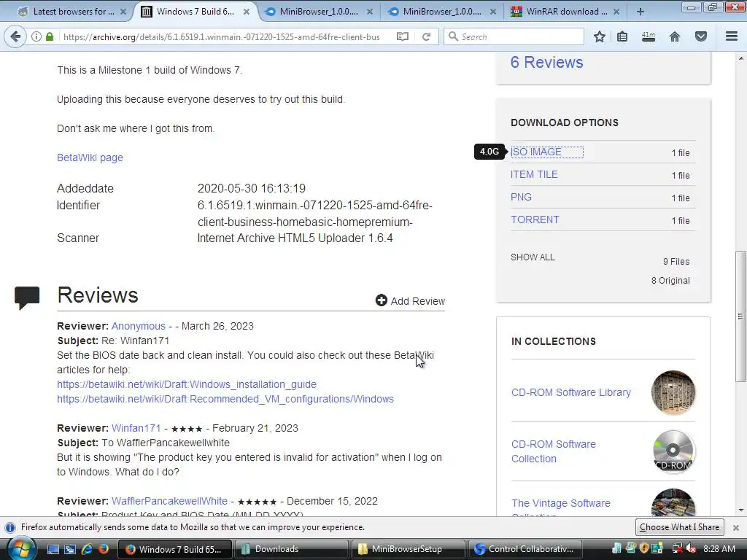This screenshot has height=560, width=747.
Task: Click the scrollbar down arrow
Action: (x=740, y=510)
